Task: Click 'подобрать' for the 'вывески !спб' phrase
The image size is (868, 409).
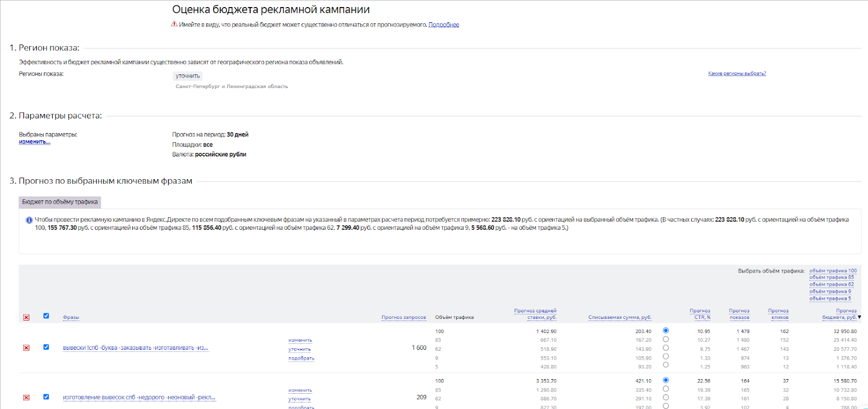Action: (301, 358)
